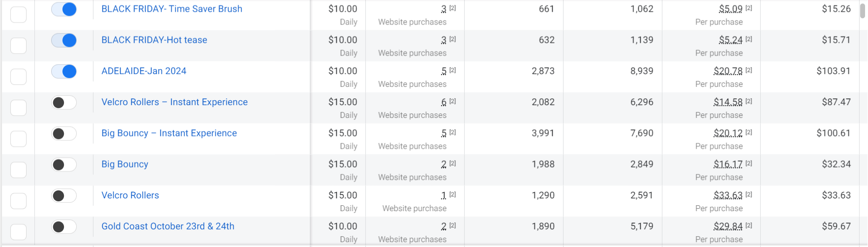The height and width of the screenshot is (247, 868).
Task: Open the ADELAIDE-Jan 2024 campaign
Action: [144, 71]
